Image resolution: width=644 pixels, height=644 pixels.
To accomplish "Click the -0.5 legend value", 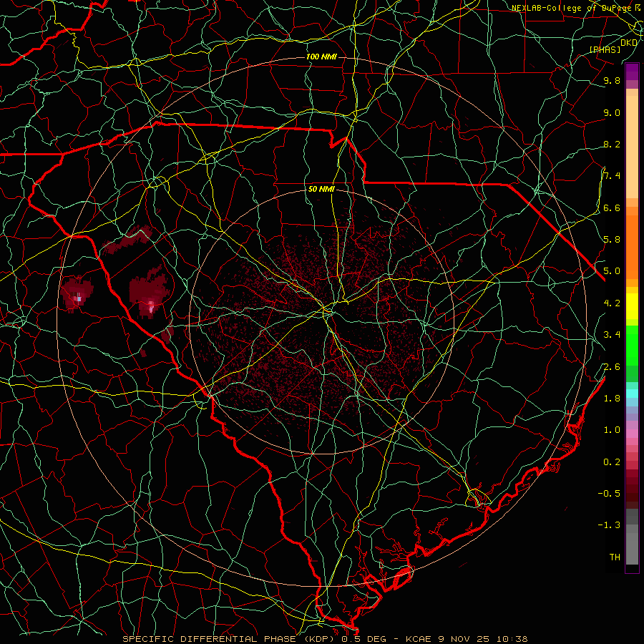I will click(609, 494).
